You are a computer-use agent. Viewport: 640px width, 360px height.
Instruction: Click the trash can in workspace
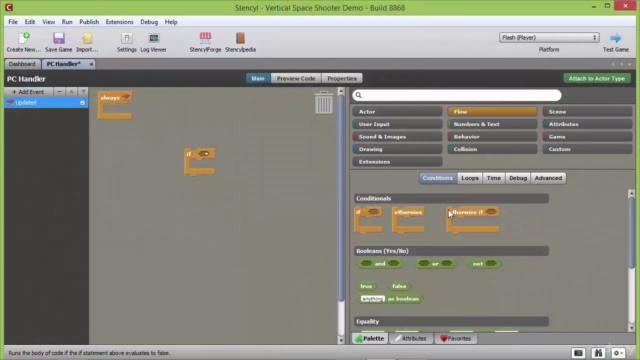point(324,102)
